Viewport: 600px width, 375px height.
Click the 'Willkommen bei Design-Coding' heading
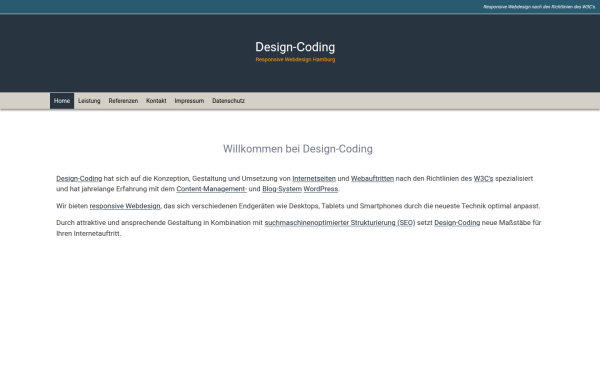click(298, 149)
